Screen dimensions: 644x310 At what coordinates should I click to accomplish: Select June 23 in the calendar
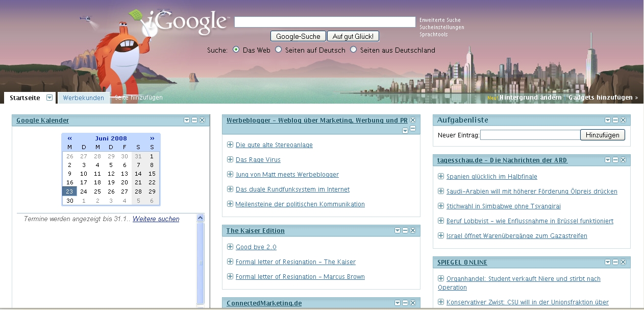point(70,192)
